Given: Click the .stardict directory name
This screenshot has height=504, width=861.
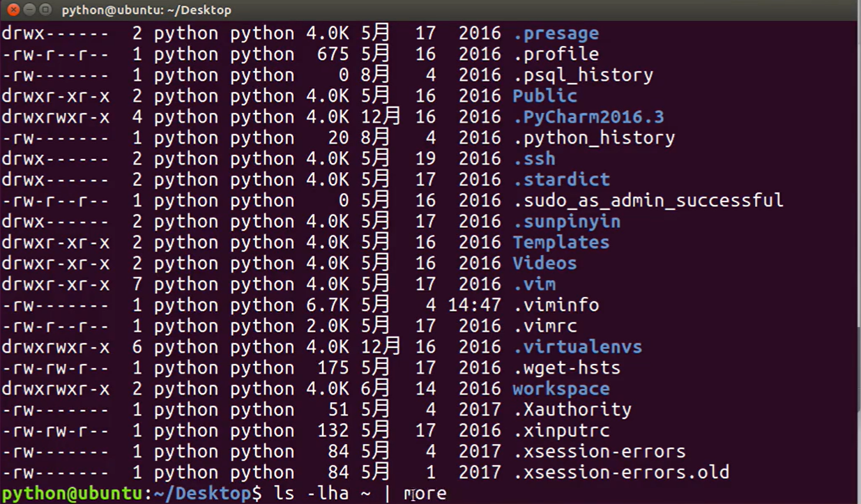Looking at the screenshot, I should [x=561, y=180].
